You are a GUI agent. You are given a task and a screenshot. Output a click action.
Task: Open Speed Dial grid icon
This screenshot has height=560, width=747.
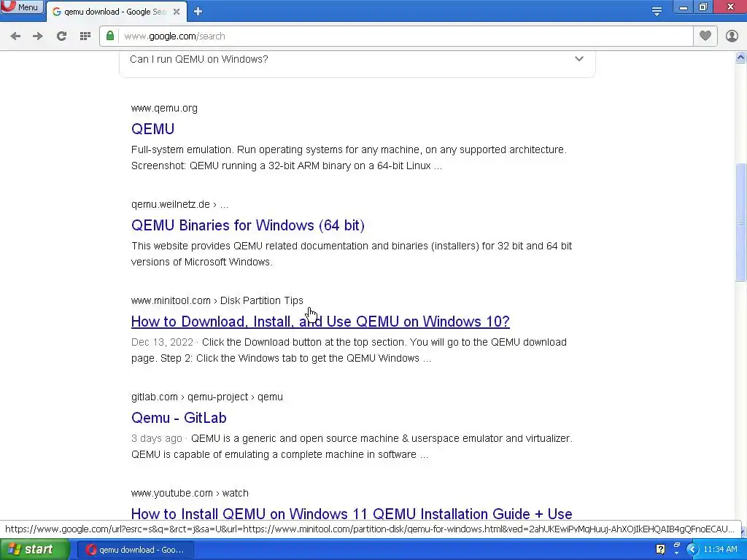click(x=85, y=36)
